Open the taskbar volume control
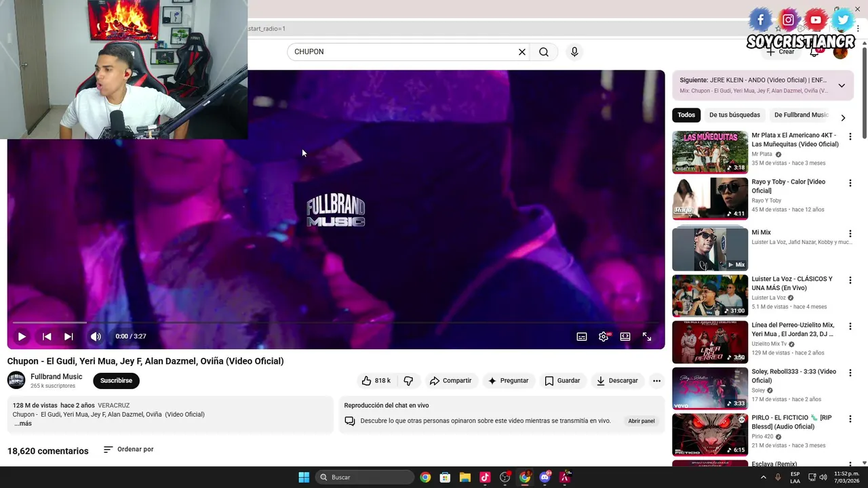Image resolution: width=868 pixels, height=488 pixels. [823, 477]
